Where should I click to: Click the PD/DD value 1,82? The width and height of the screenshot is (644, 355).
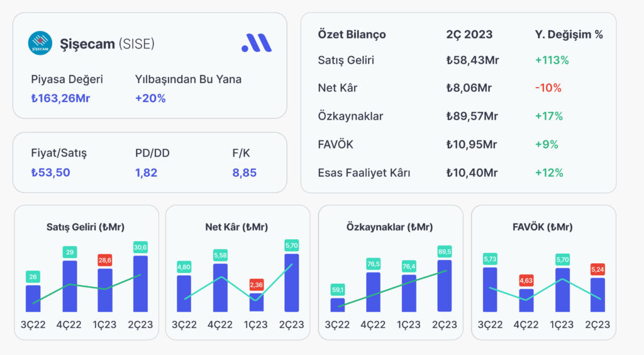(146, 172)
